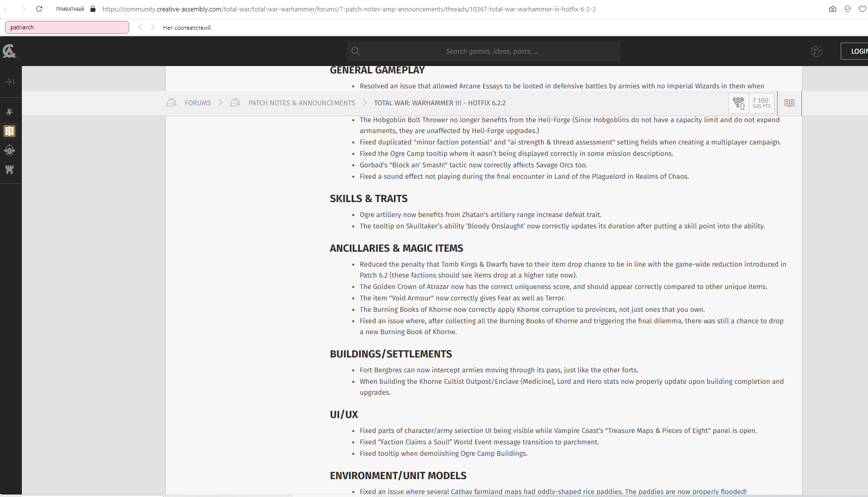The image size is (868, 497).
Task: Reload the page with the refresh icon
Action: pyautogui.click(x=39, y=9)
